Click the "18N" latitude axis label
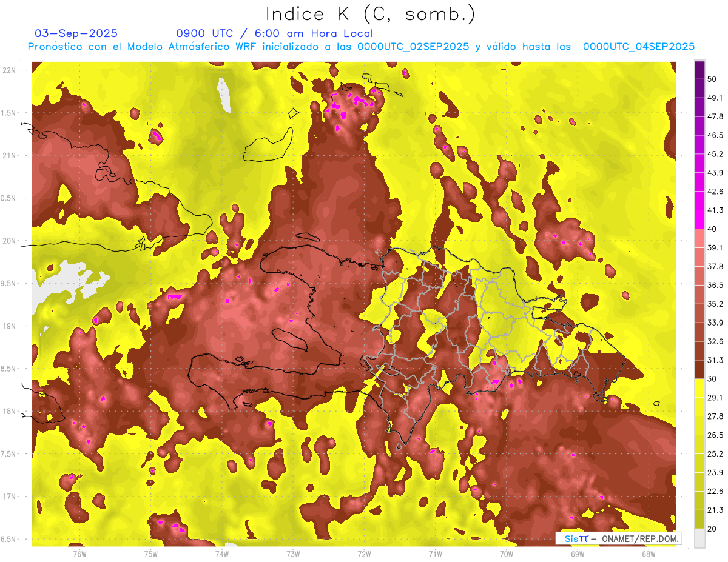This screenshot has height=562, width=728. (x=9, y=412)
